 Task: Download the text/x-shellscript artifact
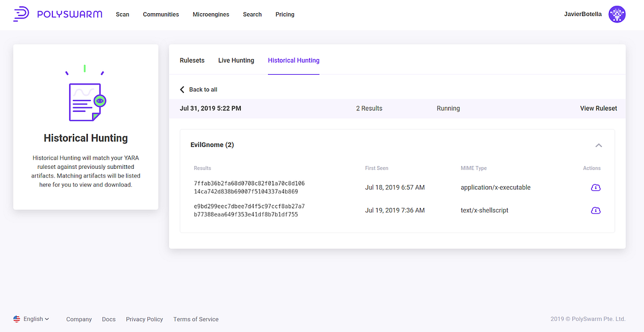tap(596, 211)
